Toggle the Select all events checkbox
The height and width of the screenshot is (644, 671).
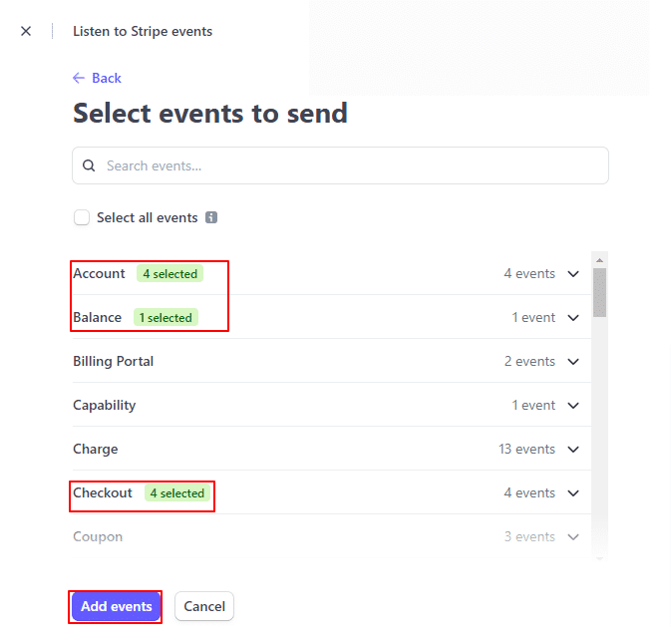(x=82, y=217)
